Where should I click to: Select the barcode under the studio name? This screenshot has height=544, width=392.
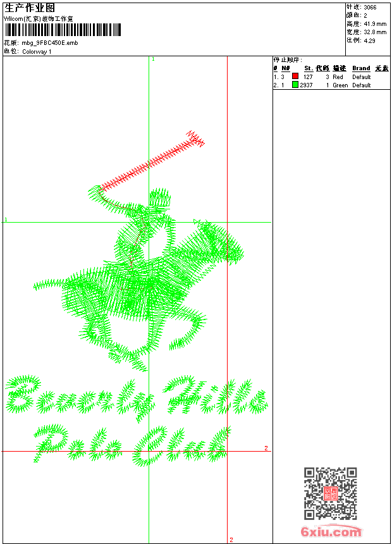[63, 30]
